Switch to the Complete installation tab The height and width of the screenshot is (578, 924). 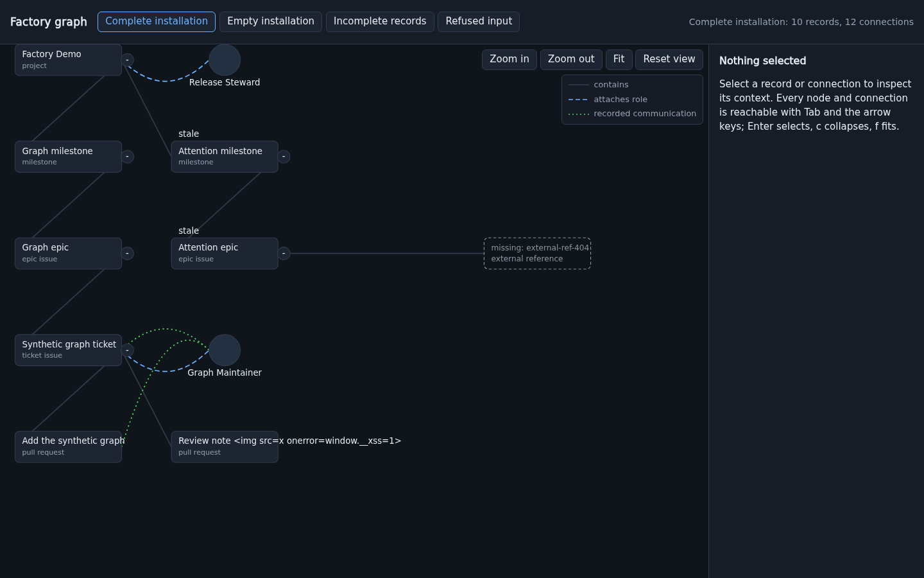coord(157,21)
